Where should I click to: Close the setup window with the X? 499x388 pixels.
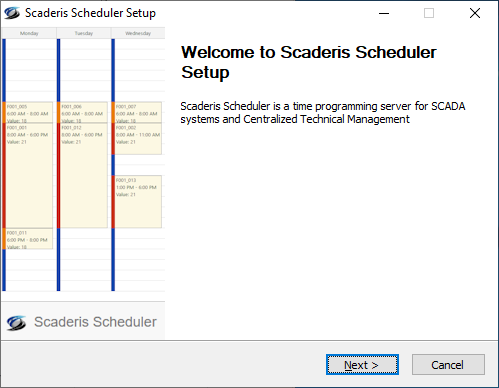(475, 13)
